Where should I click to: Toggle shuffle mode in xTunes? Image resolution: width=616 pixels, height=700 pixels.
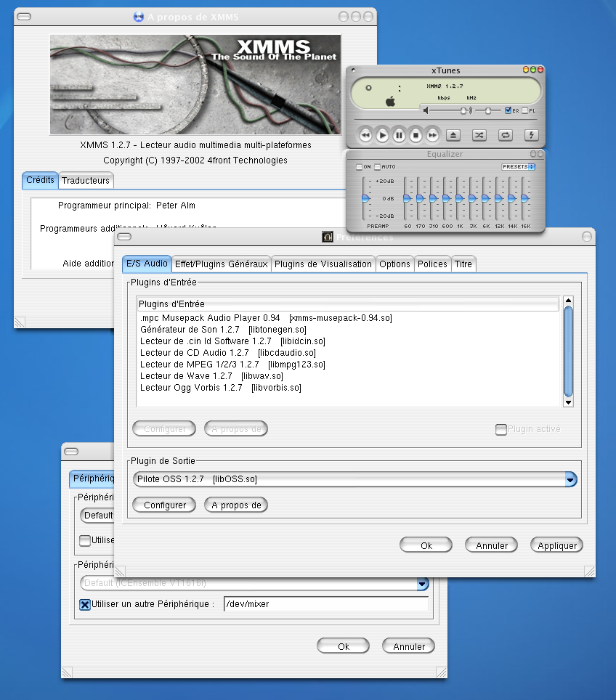coord(479,135)
